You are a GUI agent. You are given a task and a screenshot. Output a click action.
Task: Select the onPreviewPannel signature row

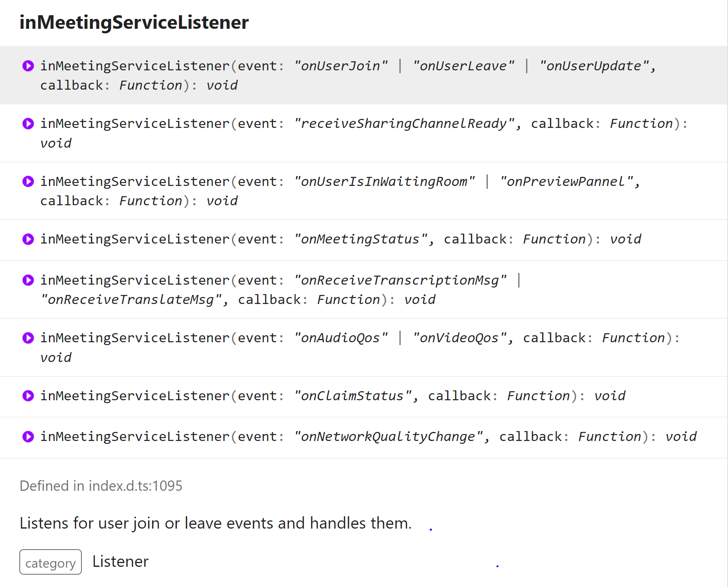coord(364,191)
